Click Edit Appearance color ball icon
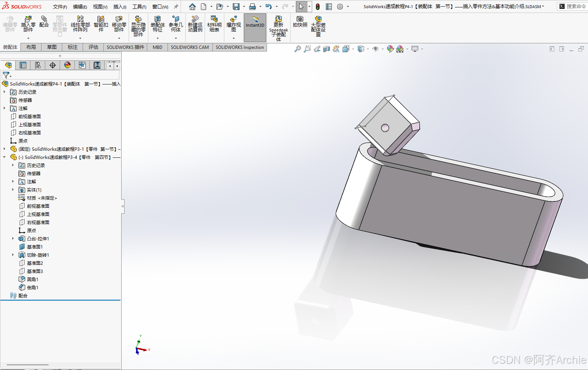 click(x=390, y=49)
